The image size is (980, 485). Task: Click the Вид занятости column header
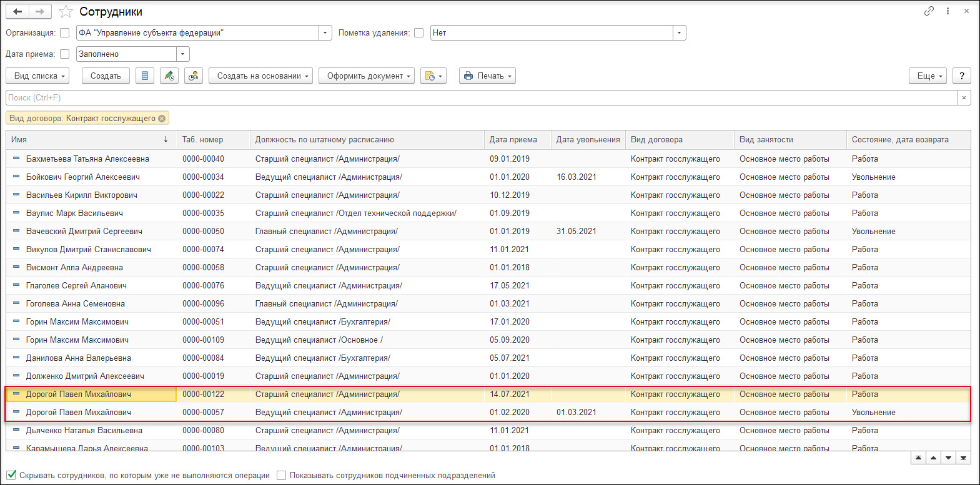[791, 140]
